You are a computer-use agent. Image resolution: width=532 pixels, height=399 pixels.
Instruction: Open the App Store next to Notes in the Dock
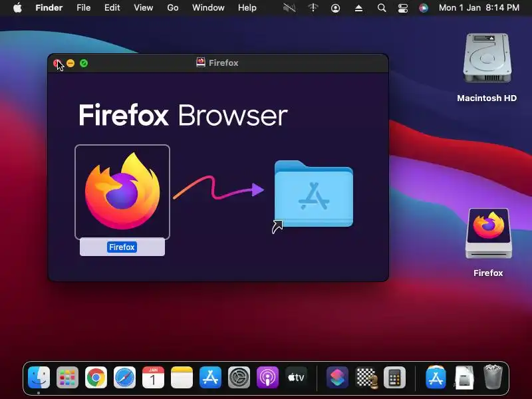[210, 377]
